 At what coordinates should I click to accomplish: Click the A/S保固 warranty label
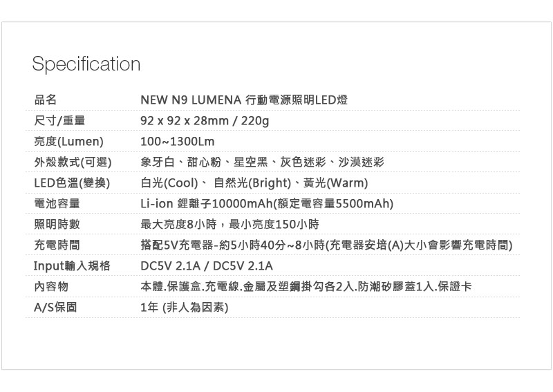click(x=55, y=308)
